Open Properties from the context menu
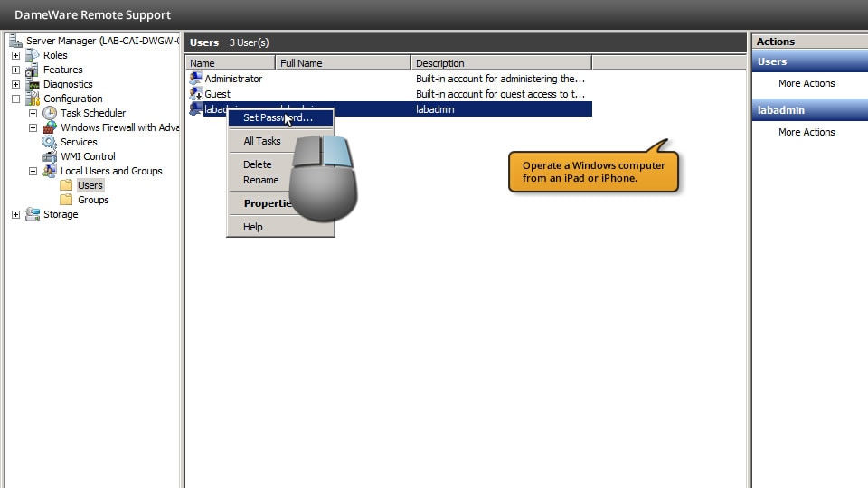 pos(280,203)
